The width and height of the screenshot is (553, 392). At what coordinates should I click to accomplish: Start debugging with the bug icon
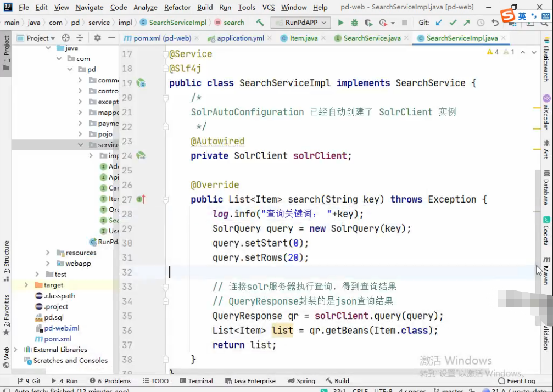354,23
